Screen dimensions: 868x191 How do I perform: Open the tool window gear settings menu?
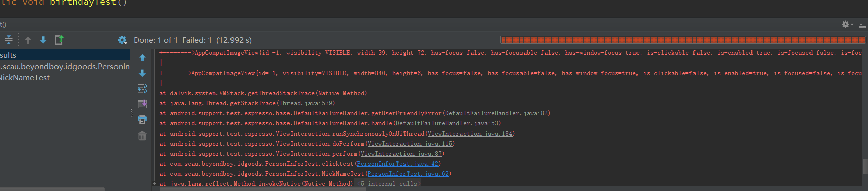847,24
